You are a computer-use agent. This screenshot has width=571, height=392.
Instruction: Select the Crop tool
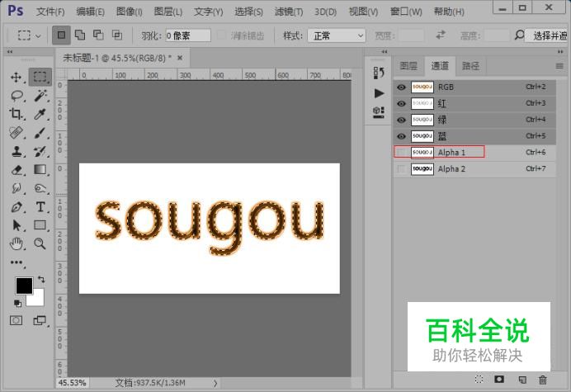[x=16, y=114]
